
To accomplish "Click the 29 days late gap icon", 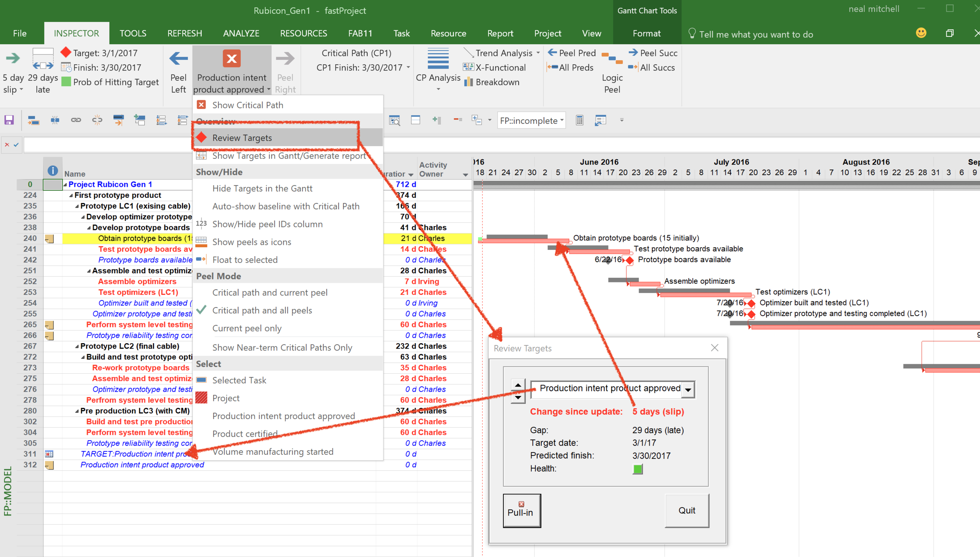I will coord(43,59).
